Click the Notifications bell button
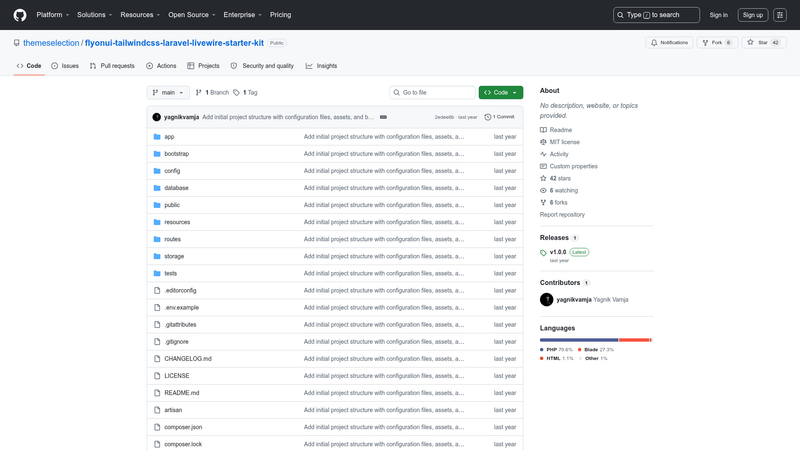The height and width of the screenshot is (450, 800). (669, 42)
